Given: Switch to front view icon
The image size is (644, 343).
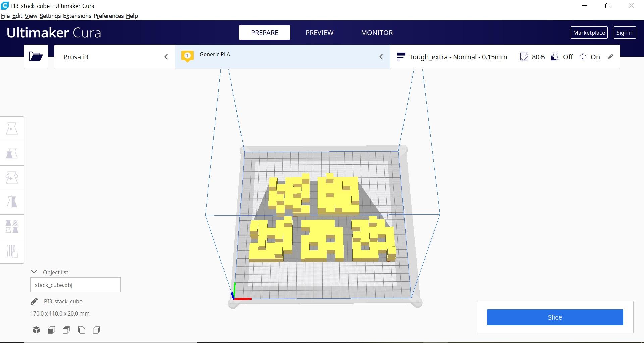Looking at the screenshot, I should [x=51, y=330].
